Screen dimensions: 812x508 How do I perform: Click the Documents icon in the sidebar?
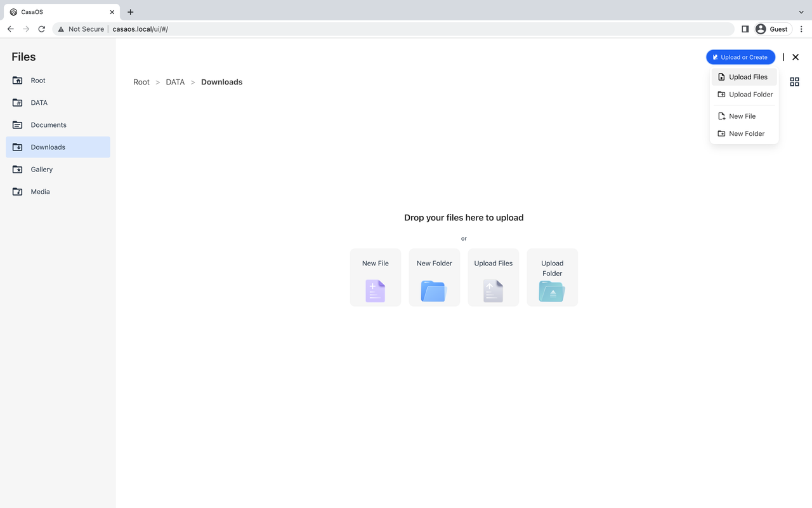17,124
